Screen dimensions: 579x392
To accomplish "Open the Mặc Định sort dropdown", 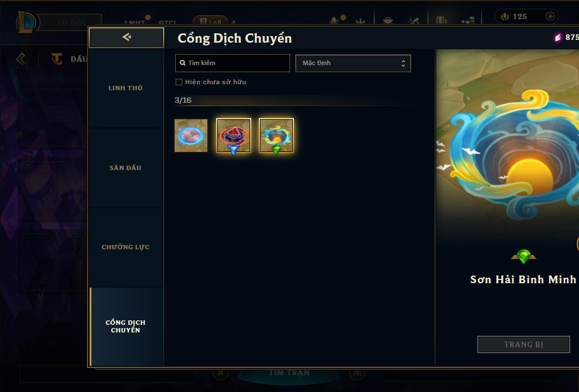I will 353,63.
